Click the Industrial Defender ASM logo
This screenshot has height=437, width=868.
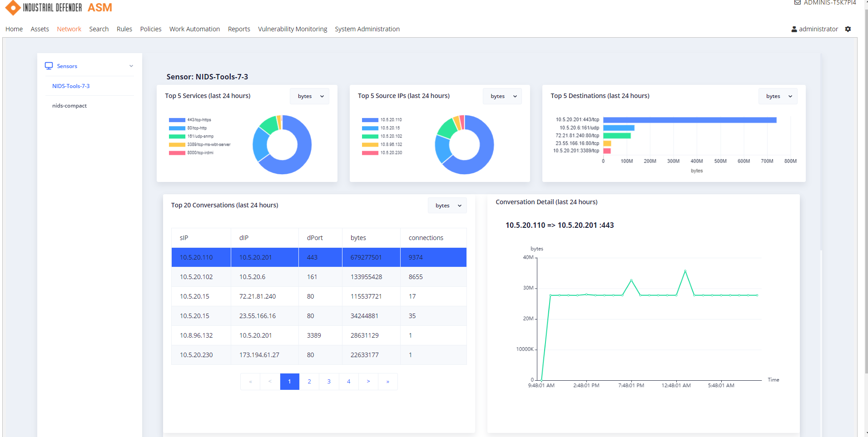pos(59,8)
